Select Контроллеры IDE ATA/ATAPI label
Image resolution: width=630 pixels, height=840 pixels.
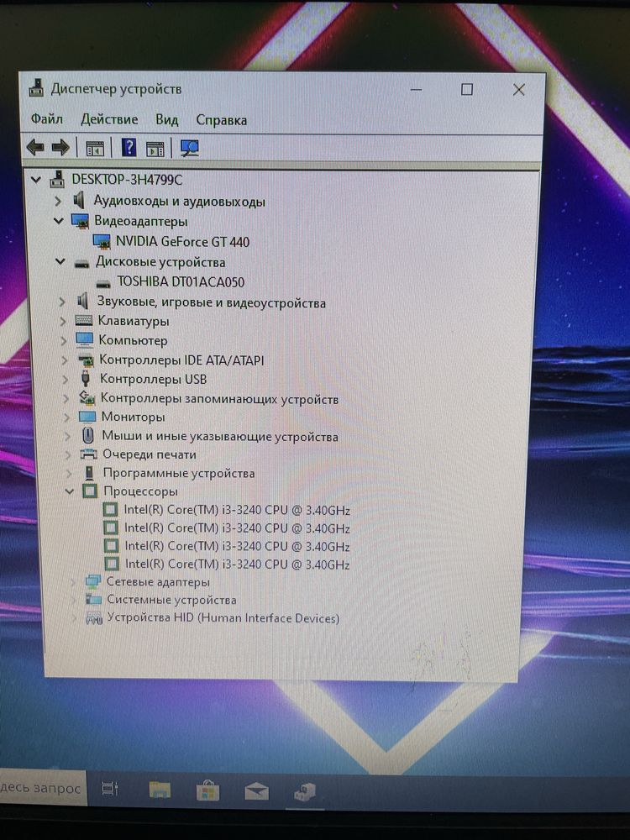point(181,360)
